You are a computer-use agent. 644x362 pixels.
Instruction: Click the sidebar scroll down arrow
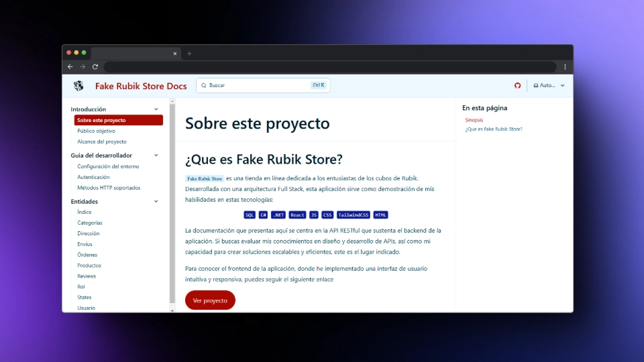tap(172, 310)
